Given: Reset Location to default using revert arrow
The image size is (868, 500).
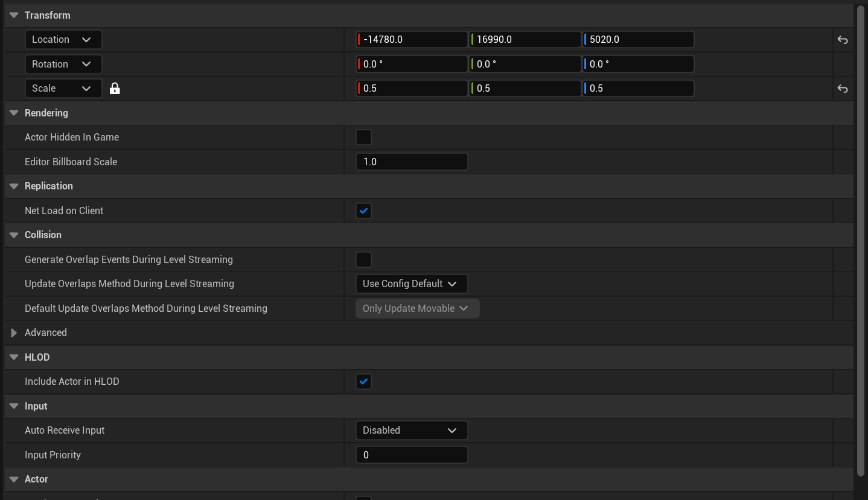Looking at the screenshot, I should 843,39.
